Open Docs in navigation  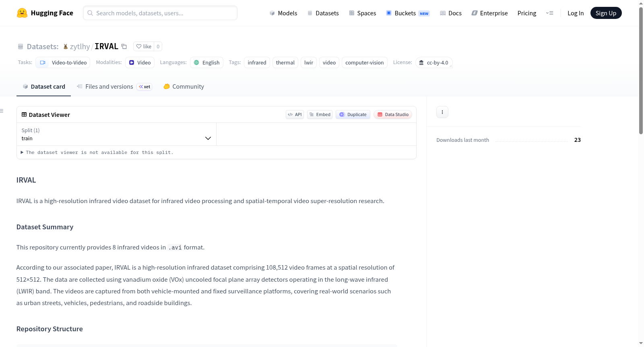coord(451,13)
